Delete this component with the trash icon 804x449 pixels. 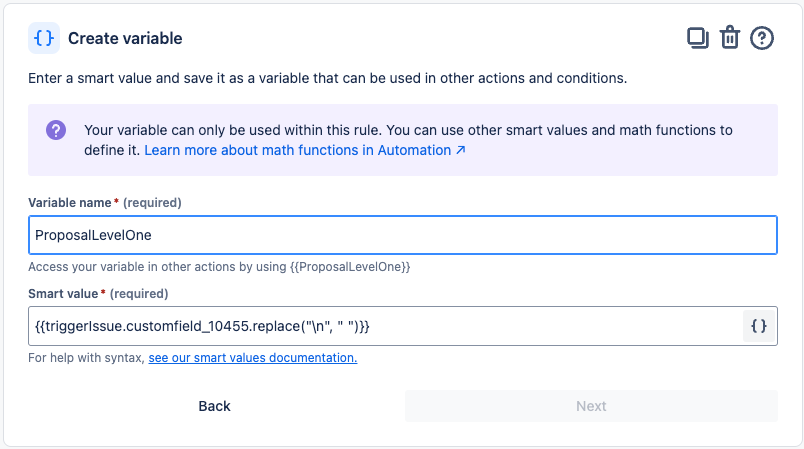pyautogui.click(x=730, y=38)
